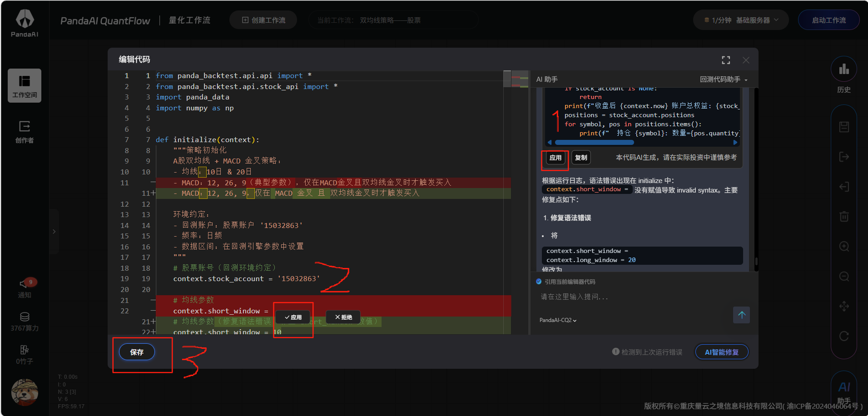Reject the diff with ✕拒绝 in editor
This screenshot has width=868, height=416.
click(x=343, y=317)
